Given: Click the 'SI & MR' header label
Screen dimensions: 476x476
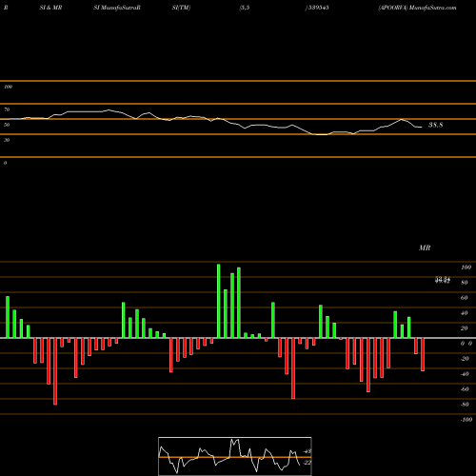Looking at the screenshot, I should tap(50, 8).
